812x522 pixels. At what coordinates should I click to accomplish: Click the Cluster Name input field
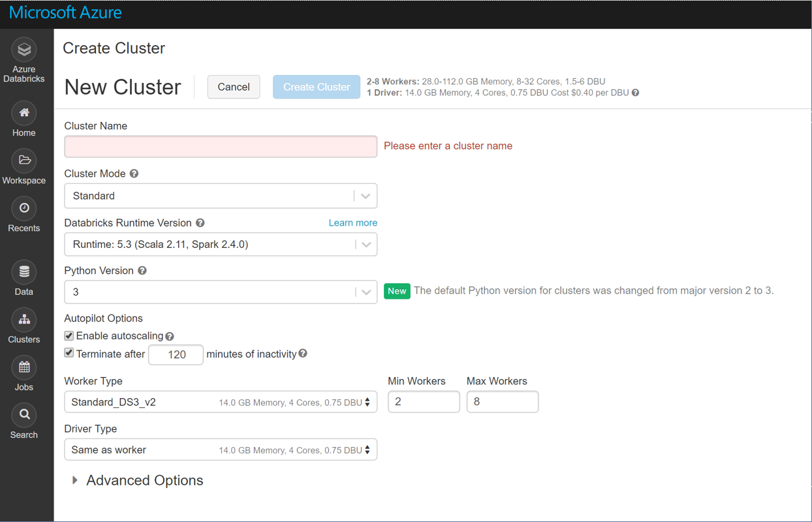[221, 146]
